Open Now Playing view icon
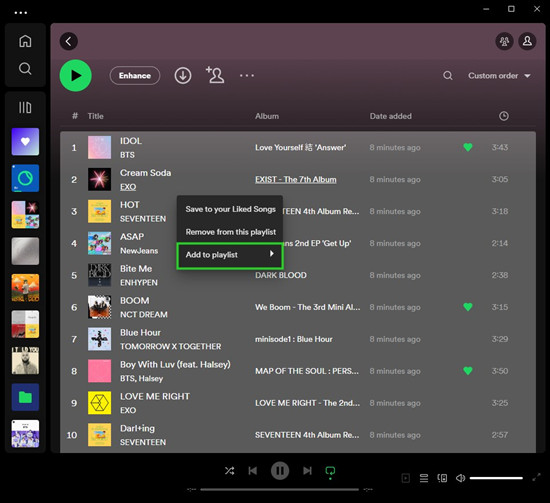This screenshot has width=550, height=503. click(x=405, y=478)
